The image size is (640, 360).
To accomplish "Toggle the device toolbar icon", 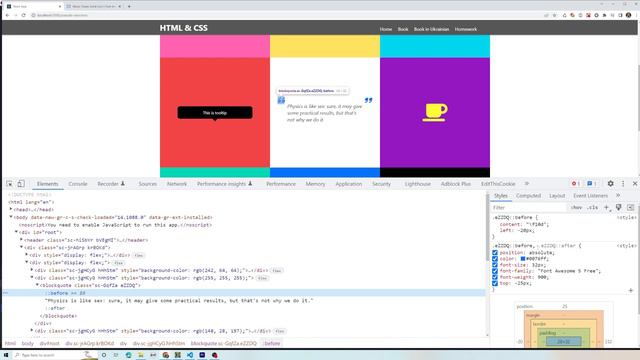I will [21, 184].
